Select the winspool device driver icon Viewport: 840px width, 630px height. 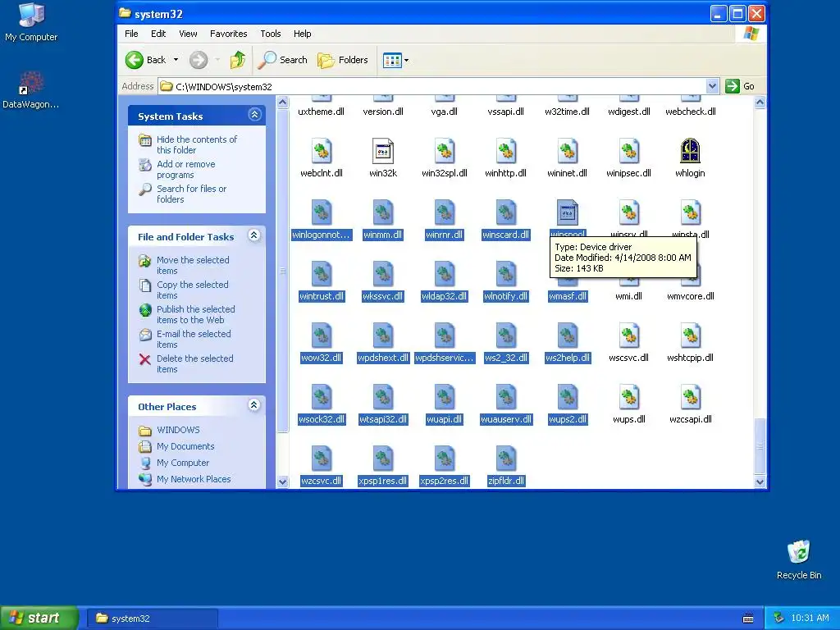pos(568,213)
